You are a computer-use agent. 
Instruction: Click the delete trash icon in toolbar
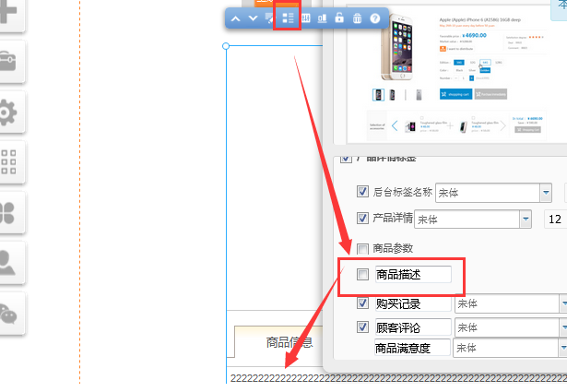[357, 18]
